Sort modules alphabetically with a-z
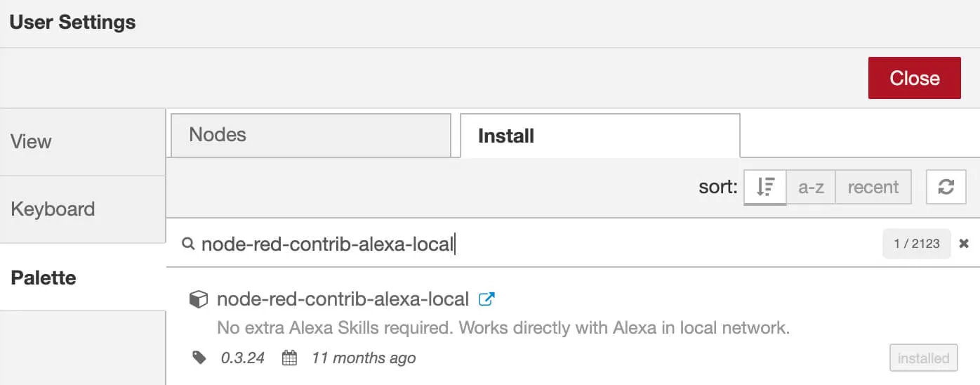 (x=811, y=187)
